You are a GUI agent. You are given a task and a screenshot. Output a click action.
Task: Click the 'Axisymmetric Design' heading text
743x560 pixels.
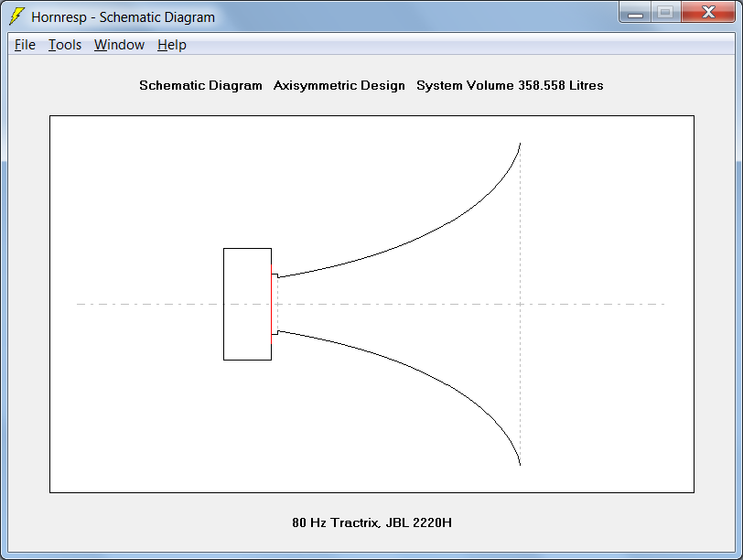click(x=339, y=85)
